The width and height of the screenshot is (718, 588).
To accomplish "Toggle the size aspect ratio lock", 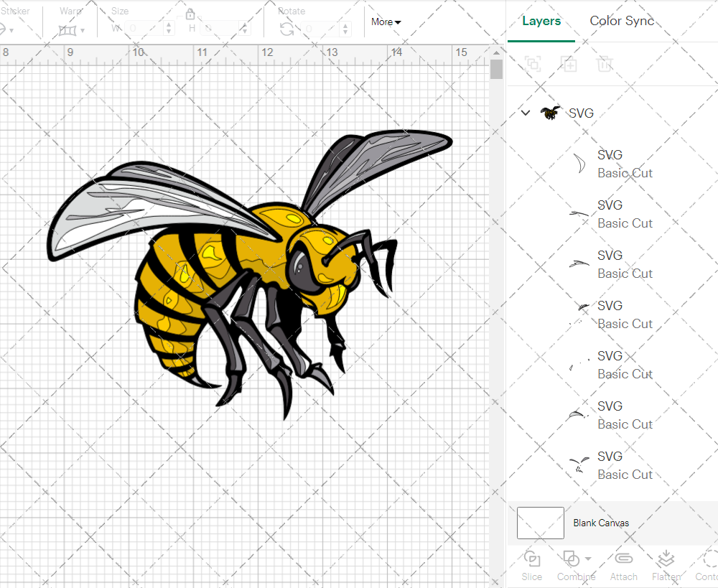I will click(x=190, y=14).
